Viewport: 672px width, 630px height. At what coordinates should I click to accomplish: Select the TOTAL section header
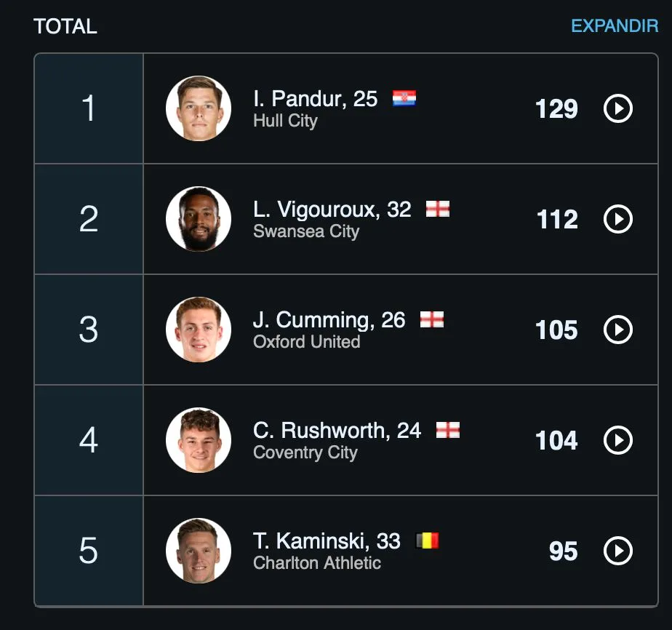click(65, 26)
